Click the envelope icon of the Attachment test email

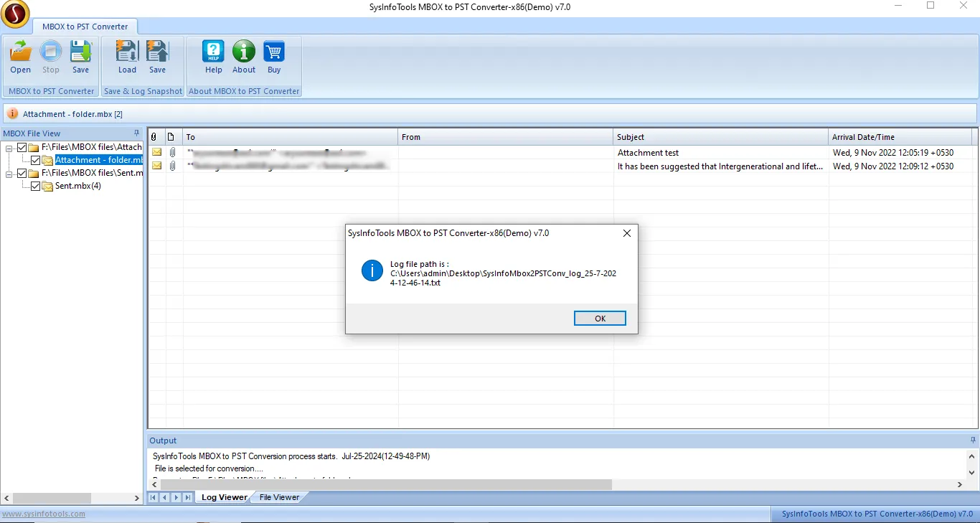(156, 152)
